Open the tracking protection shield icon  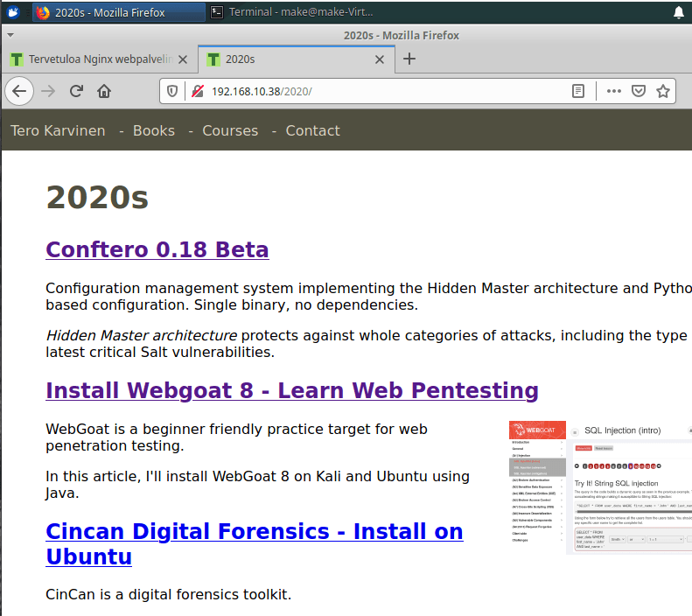point(172,91)
